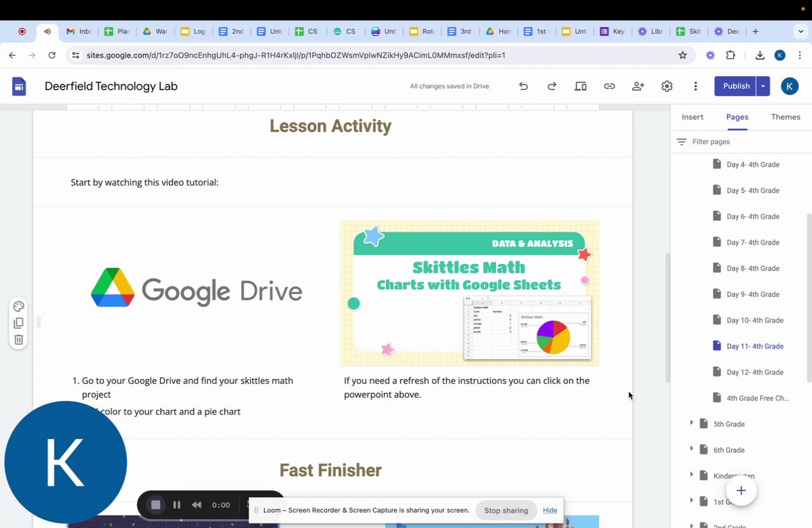Click the Fast Finisher heading text
Screen dimensions: 812x528
tap(330, 470)
